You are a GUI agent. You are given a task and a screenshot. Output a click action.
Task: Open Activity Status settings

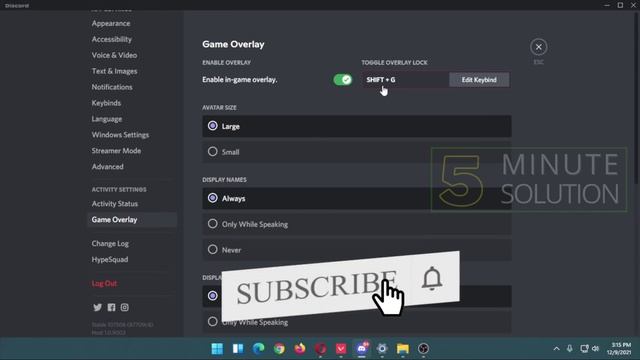click(x=115, y=204)
